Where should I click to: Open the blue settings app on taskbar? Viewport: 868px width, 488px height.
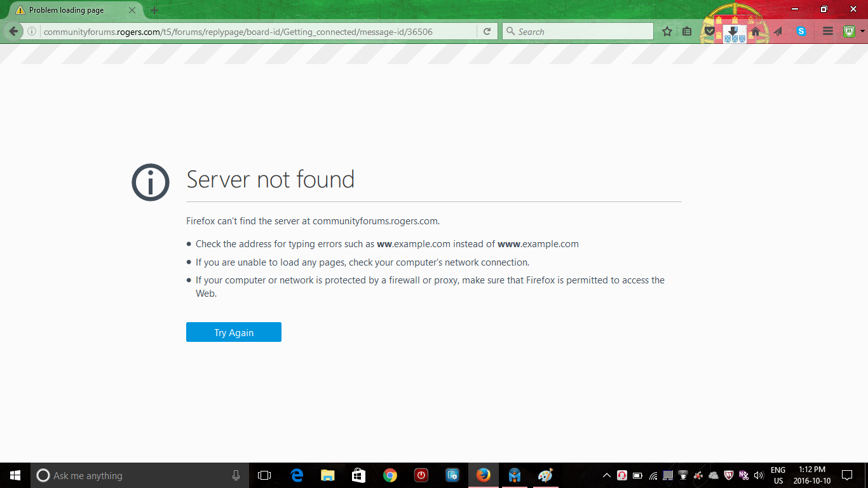[x=452, y=475]
